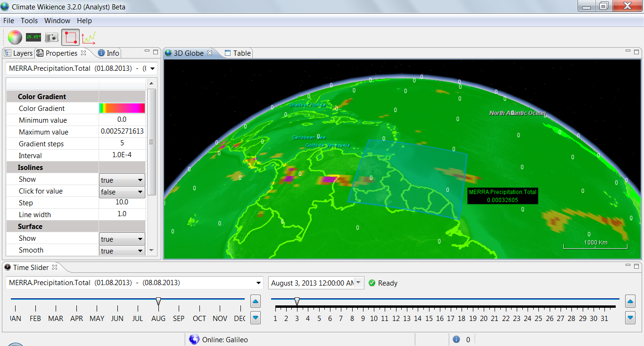Viewport: 644px width, 346px height.
Task: Open the Tools menu
Action: [29, 21]
